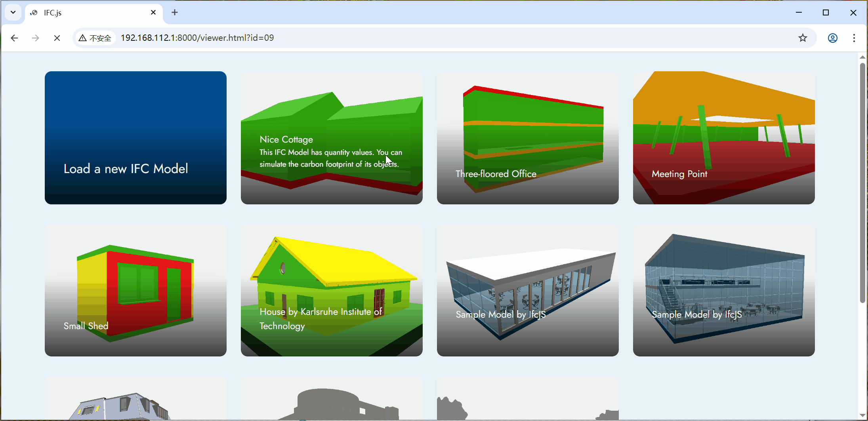Expand the tab search dropdown
This screenshot has width=868, height=421.
click(13, 13)
